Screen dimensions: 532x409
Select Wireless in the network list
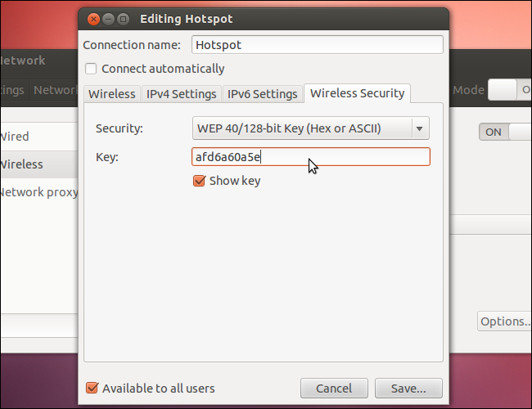(x=21, y=164)
